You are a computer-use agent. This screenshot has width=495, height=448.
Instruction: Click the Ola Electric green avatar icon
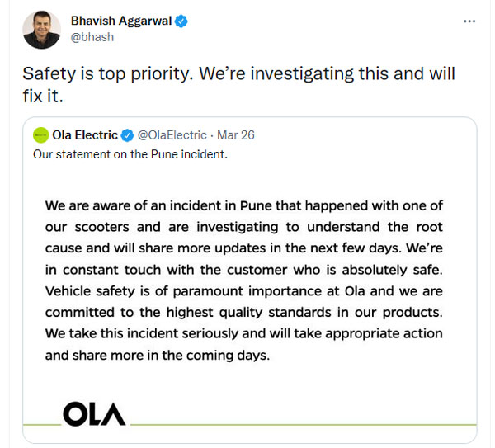[x=40, y=134]
